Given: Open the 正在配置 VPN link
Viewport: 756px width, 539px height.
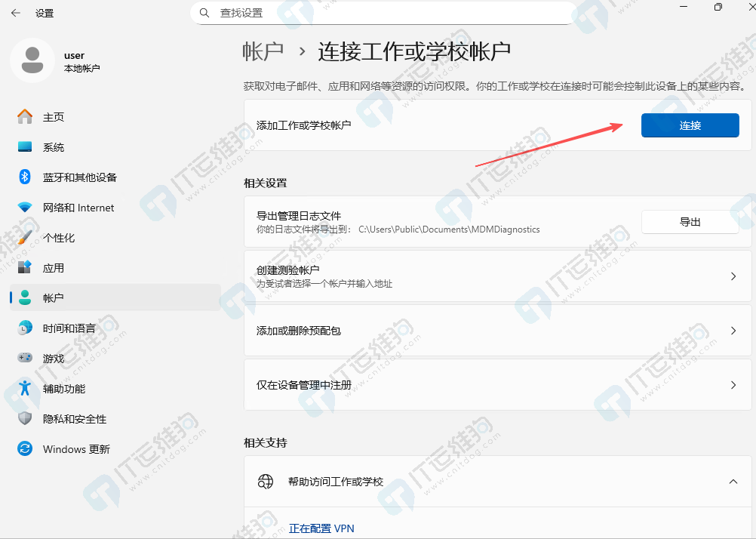Looking at the screenshot, I should click(321, 528).
